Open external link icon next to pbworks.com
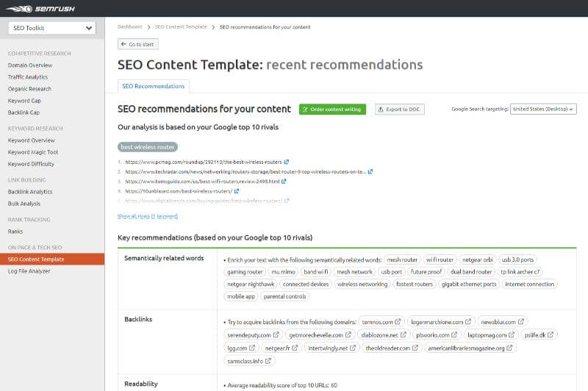Viewport: 588px width, 391px height. click(454, 334)
